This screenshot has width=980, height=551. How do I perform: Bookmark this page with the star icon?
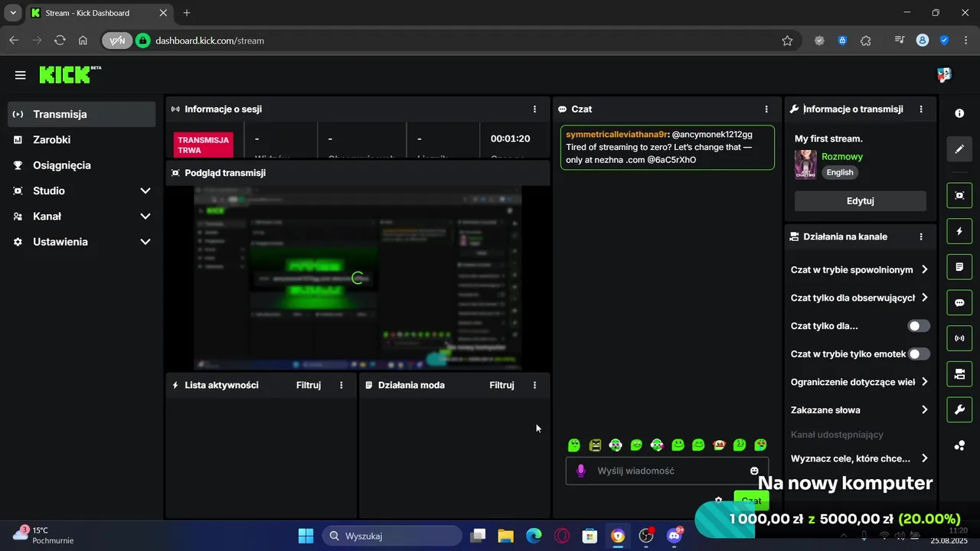tap(787, 41)
